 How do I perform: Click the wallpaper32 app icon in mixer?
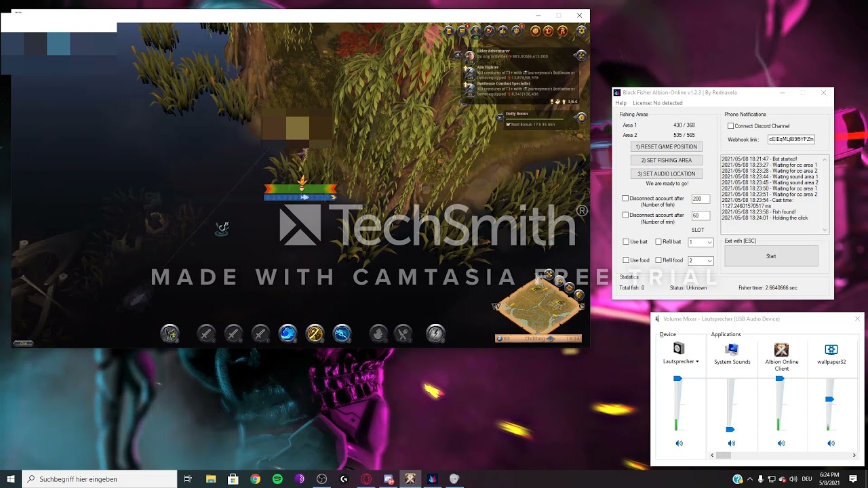831,349
